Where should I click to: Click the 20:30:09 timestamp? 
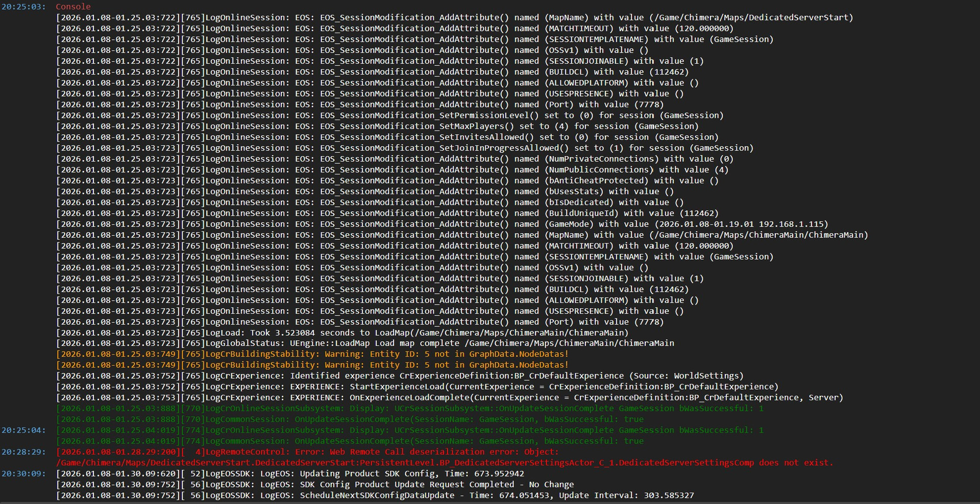(23, 474)
